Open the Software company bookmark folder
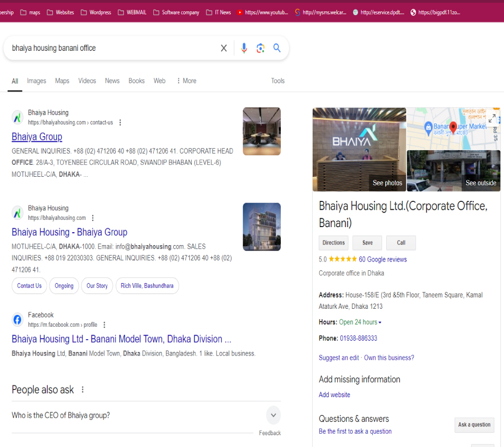 point(176,12)
